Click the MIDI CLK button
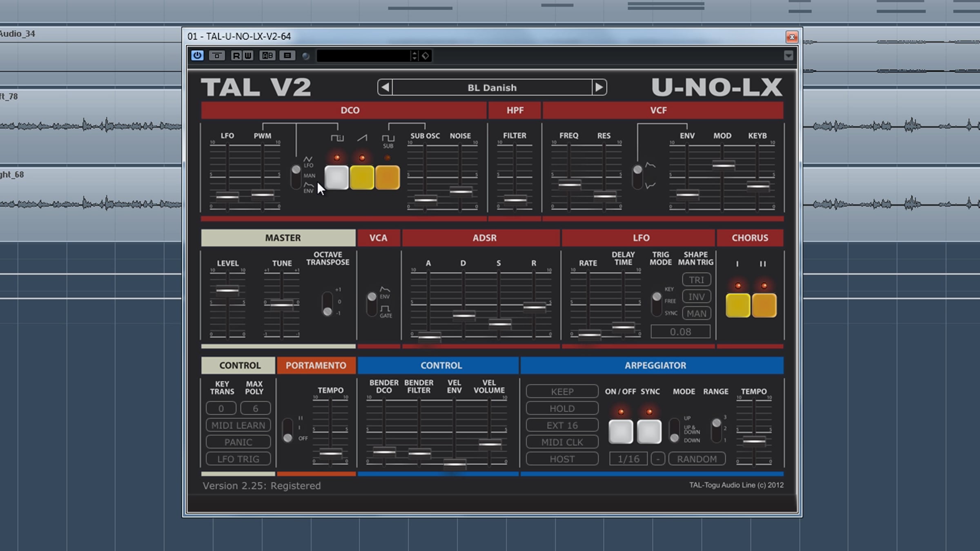This screenshot has width=980, height=551. pos(562,442)
